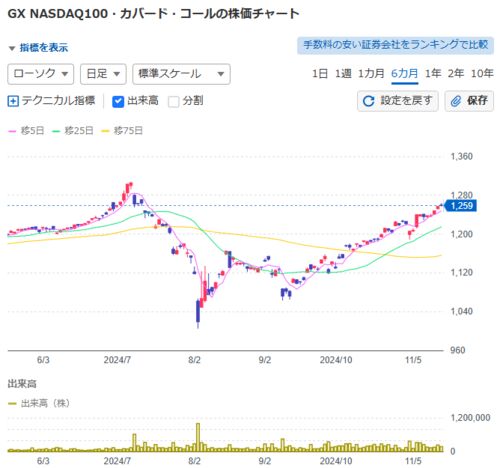Image resolution: width=500 pixels, height=468 pixels.
Task: Click 11/5 on the volume chart axis
Action: coord(413,461)
